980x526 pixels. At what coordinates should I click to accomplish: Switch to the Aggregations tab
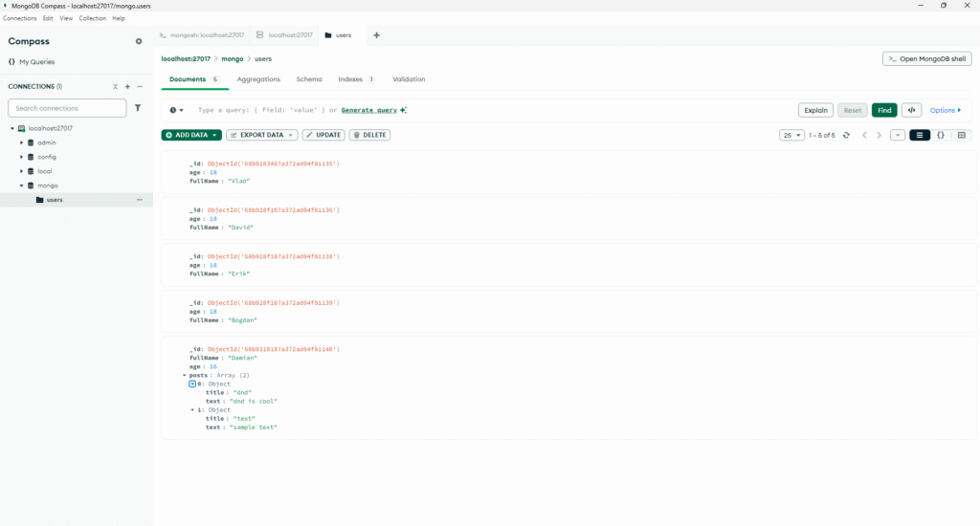(258, 79)
